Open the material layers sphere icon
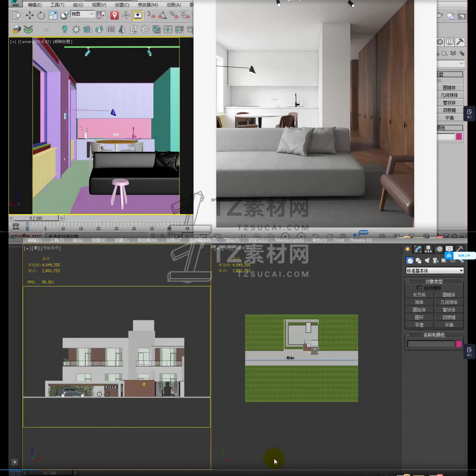This screenshot has width=476, height=476. point(16,30)
